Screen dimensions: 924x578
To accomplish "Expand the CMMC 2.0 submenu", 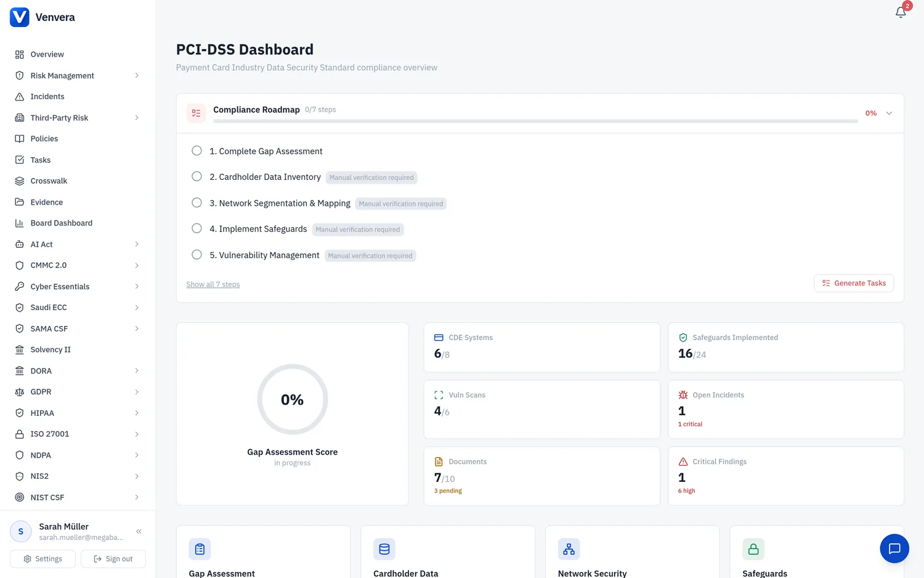I will click(x=137, y=266).
